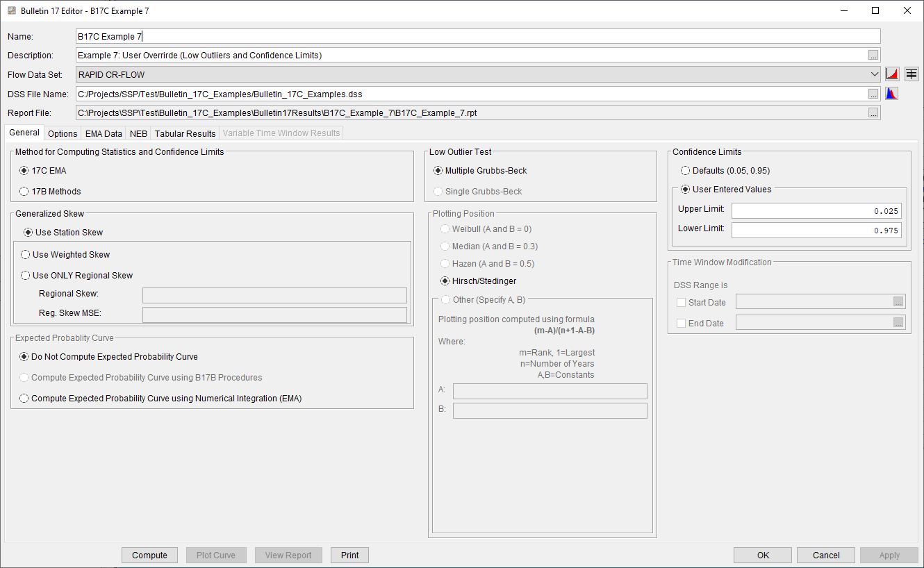Click inside the Upper Limit value field
The width and height of the screenshot is (924, 568).
(x=816, y=210)
